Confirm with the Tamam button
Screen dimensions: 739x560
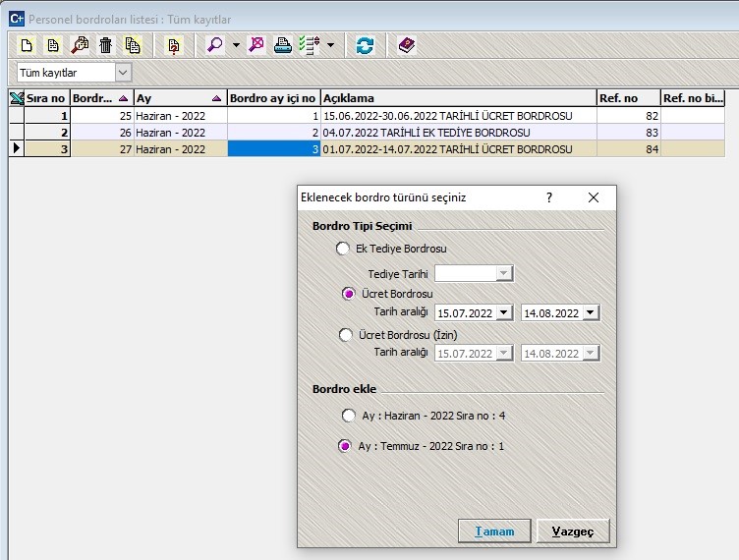tap(494, 532)
